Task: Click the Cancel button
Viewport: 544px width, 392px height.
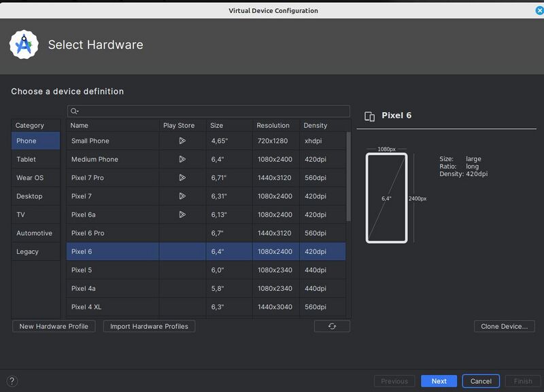Action: coord(481,381)
